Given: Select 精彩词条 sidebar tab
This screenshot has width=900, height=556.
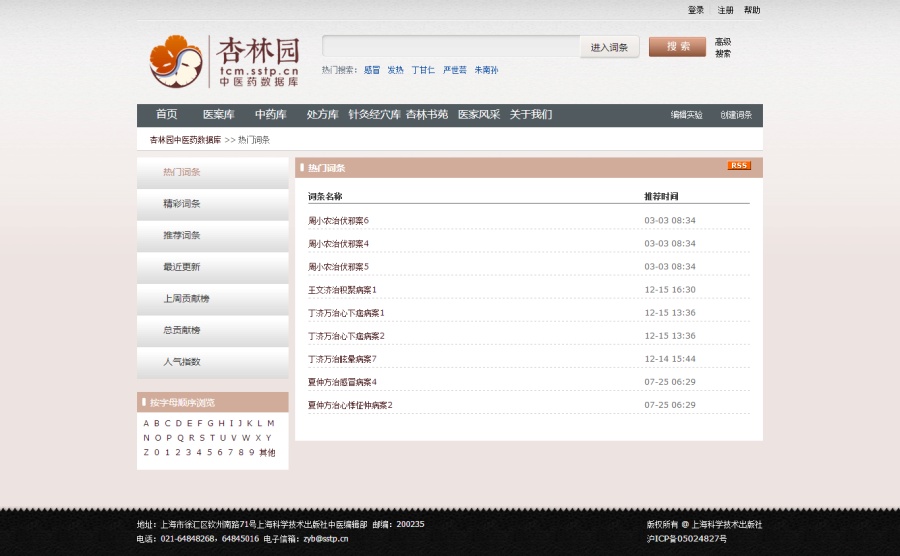Looking at the screenshot, I should pyautogui.click(x=212, y=204).
